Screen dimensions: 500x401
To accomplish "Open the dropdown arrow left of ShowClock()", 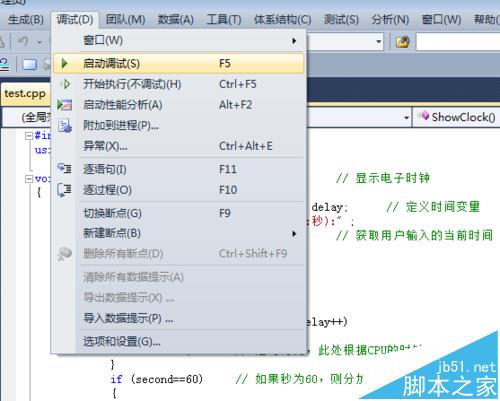I will click(x=406, y=117).
